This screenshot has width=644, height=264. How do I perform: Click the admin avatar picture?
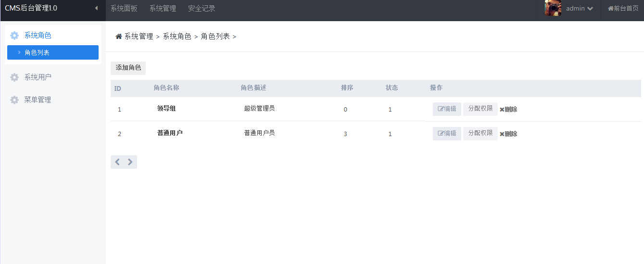click(553, 8)
